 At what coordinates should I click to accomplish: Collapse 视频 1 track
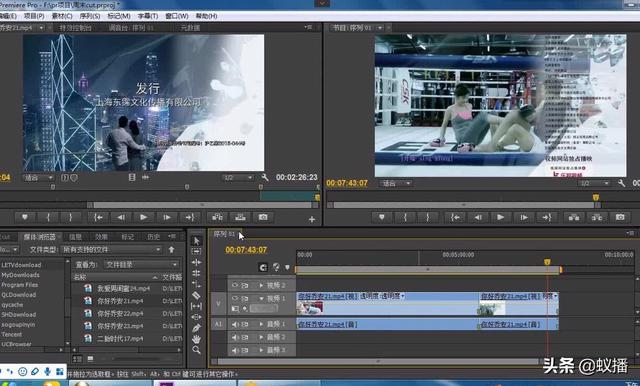click(x=261, y=298)
